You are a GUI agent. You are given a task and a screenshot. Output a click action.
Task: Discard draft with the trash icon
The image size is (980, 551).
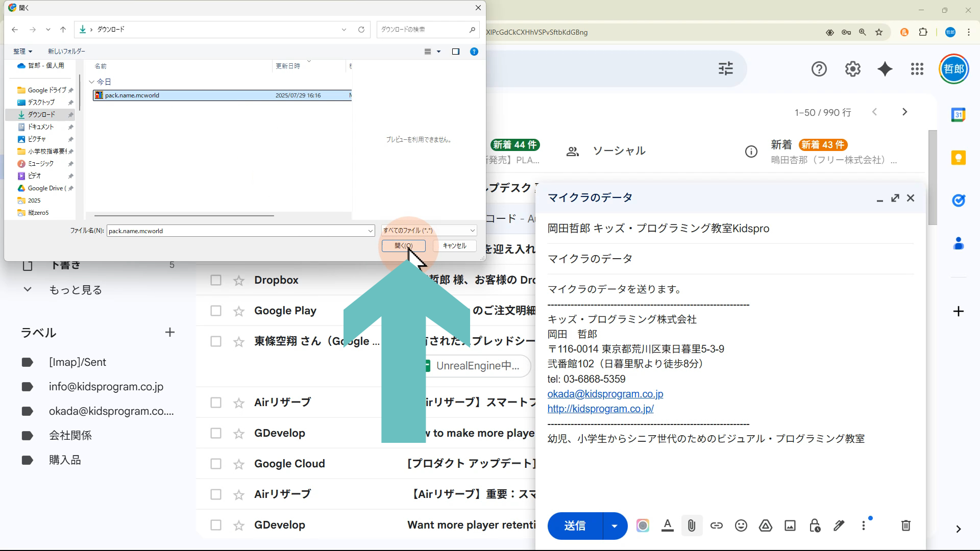tap(905, 525)
